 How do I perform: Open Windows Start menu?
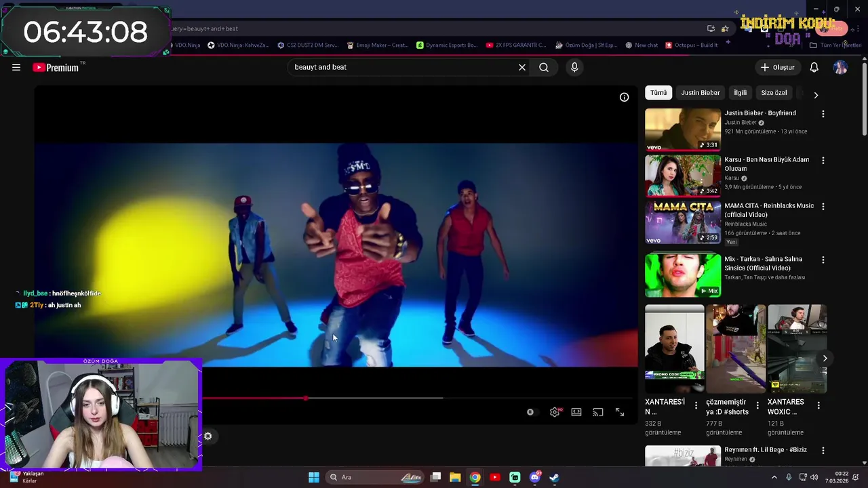click(314, 477)
